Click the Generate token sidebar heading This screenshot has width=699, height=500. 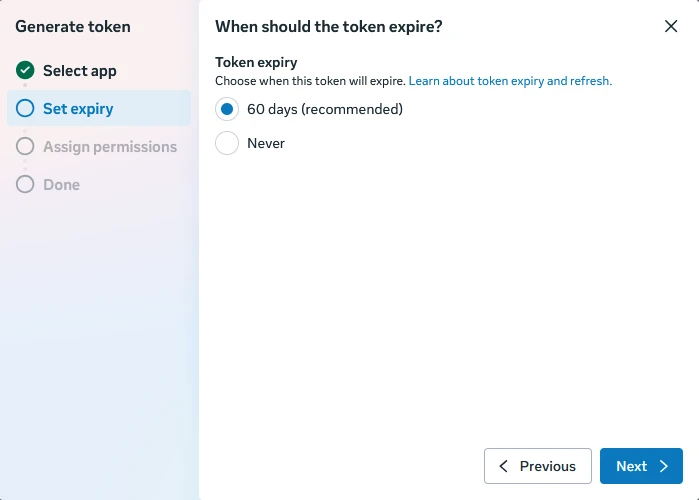73,27
